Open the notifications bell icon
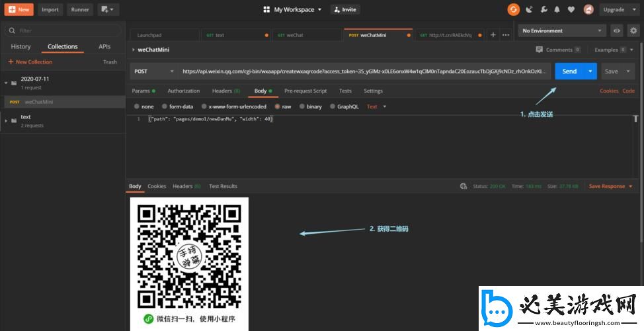644x331 pixels. 556,9
